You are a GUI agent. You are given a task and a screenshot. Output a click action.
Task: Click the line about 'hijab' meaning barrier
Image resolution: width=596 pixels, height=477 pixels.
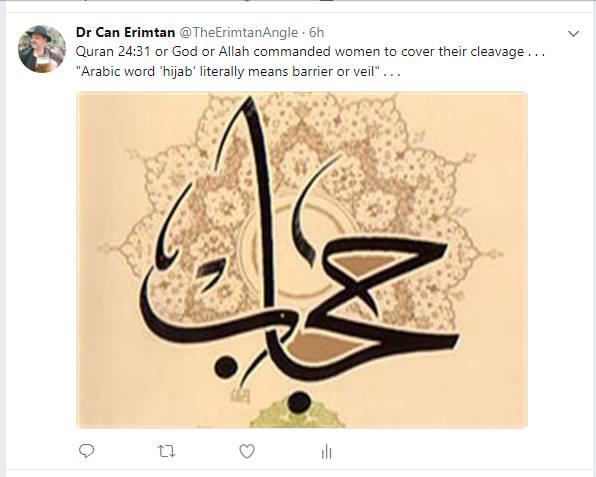(238, 71)
